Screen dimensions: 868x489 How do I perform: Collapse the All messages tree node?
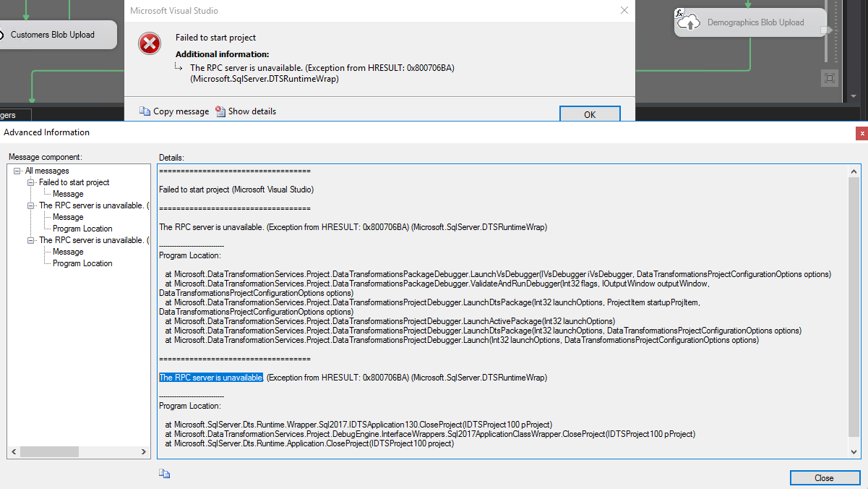coord(17,171)
